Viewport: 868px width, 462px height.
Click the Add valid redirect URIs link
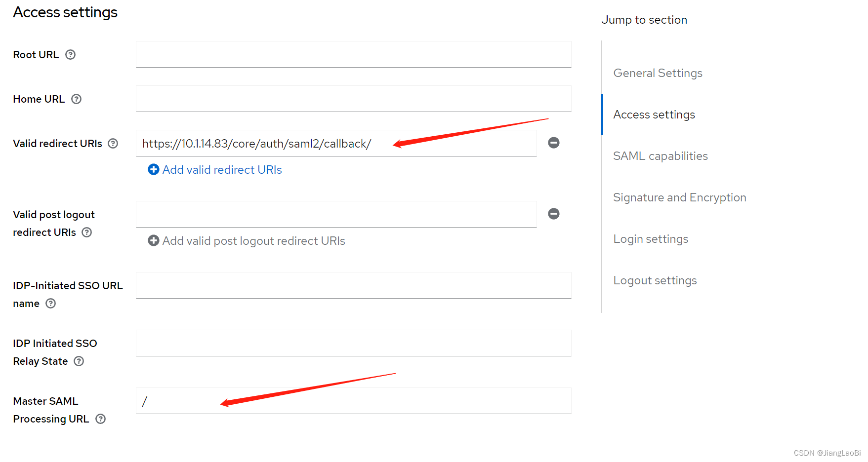(222, 169)
